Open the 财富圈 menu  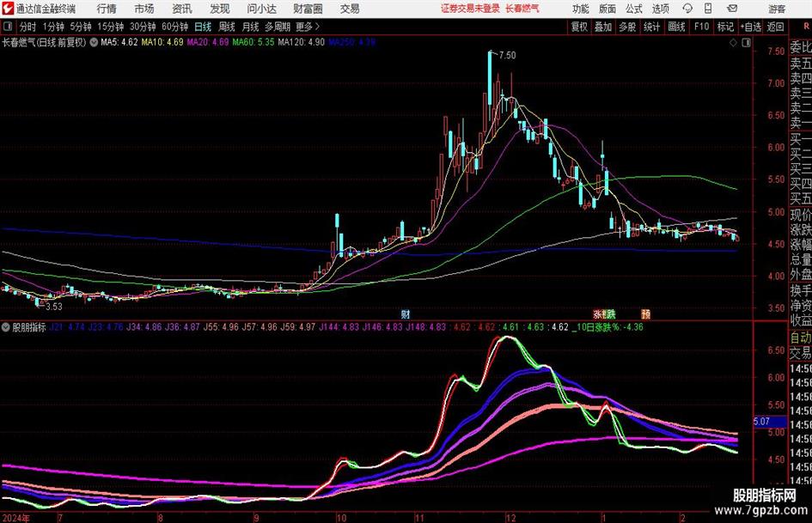[308, 9]
